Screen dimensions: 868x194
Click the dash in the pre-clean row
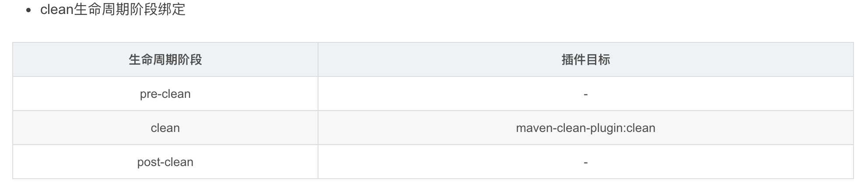click(x=586, y=94)
